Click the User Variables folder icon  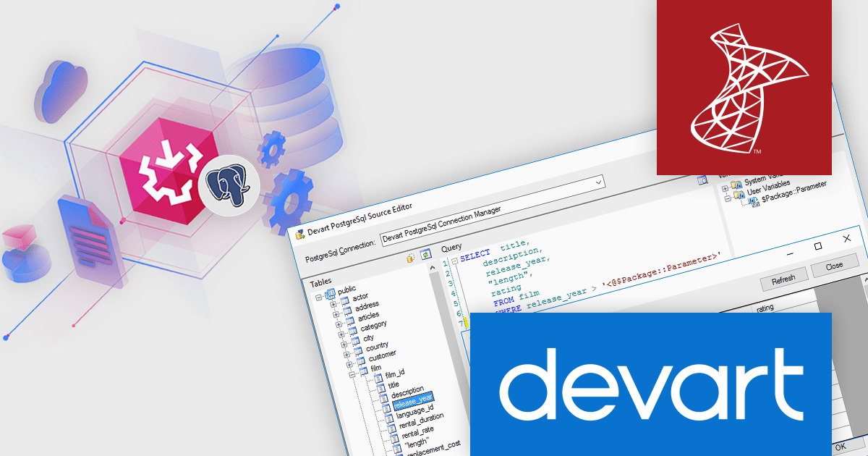pos(739,194)
